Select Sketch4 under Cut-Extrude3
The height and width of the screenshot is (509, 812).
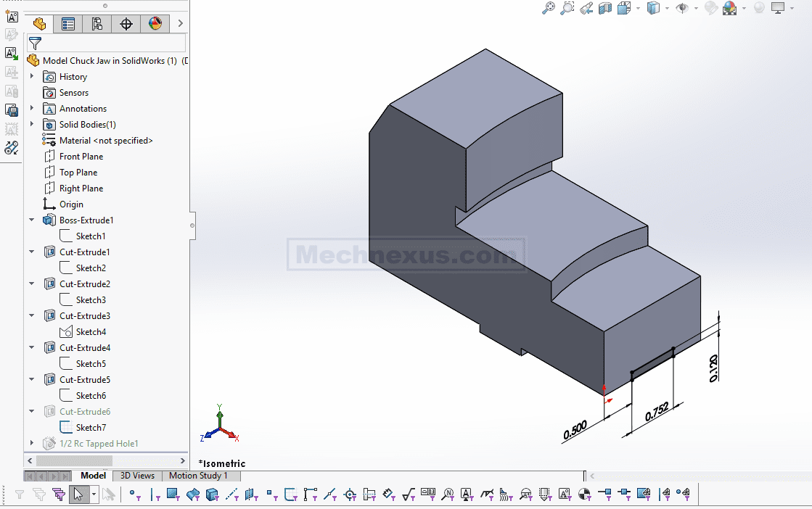[83, 332]
